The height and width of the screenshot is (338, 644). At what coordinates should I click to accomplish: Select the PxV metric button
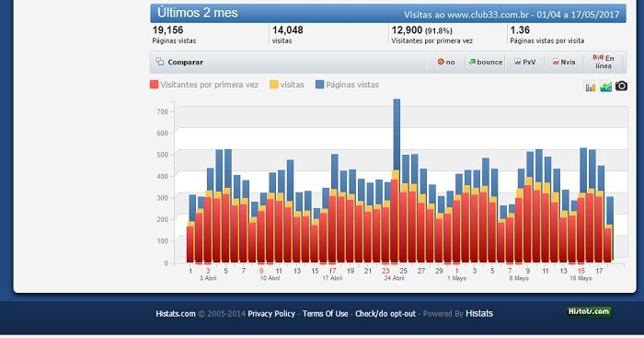tap(525, 62)
